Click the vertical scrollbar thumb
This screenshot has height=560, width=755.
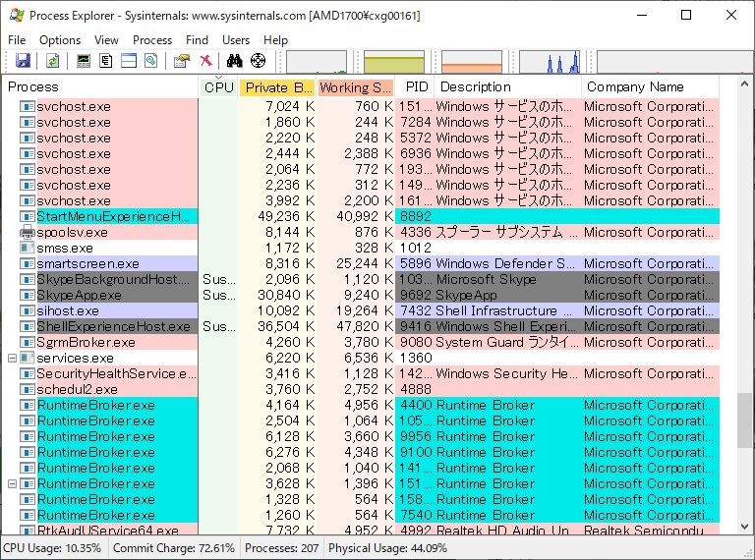(x=744, y=420)
